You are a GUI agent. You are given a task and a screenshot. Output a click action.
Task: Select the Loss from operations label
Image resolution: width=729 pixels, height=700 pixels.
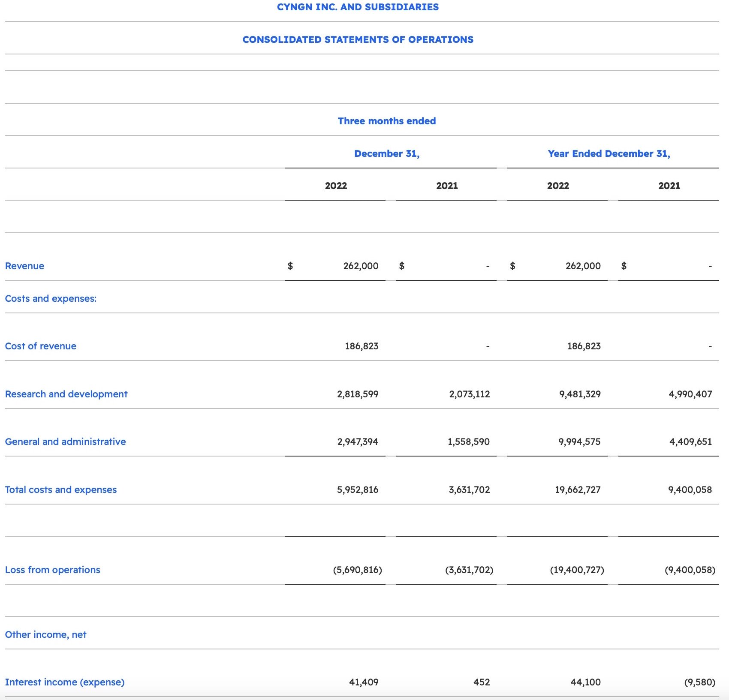tap(53, 570)
